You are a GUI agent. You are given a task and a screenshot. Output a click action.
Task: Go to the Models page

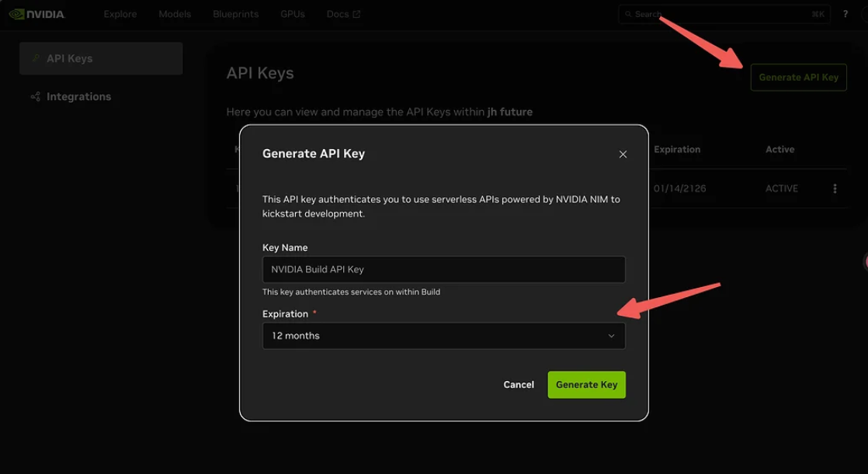tap(175, 14)
